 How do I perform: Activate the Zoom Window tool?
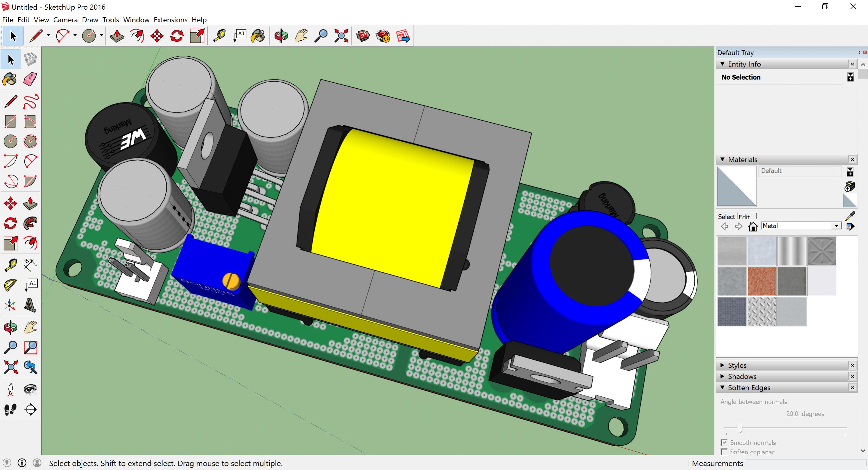click(30, 347)
